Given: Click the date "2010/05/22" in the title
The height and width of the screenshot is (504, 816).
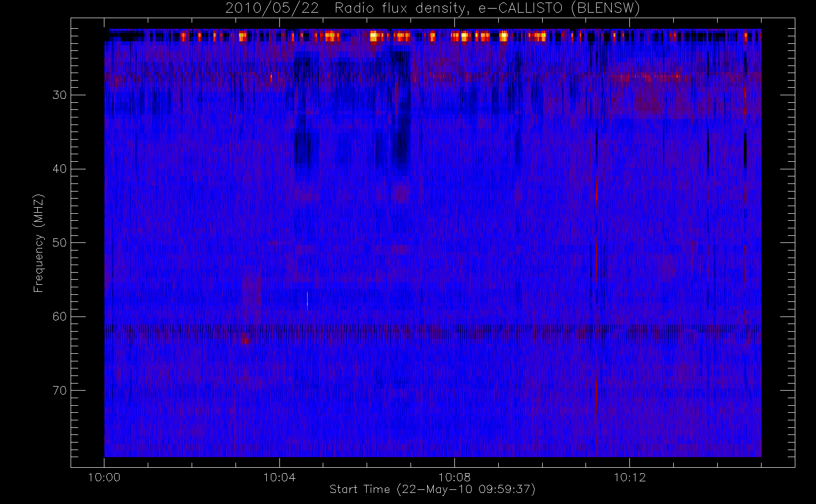Looking at the screenshot, I should click(272, 9).
